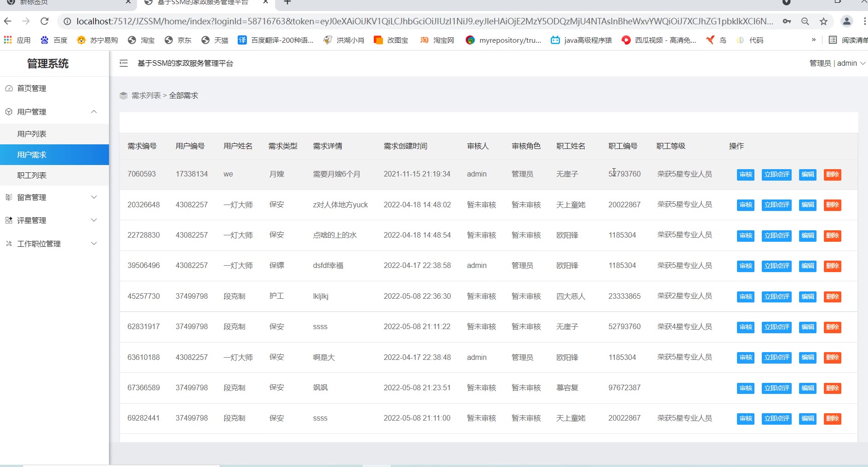Viewport: 868px width, 467px height.
Task: Click the sidebar collapse hamburger icon
Action: [x=123, y=63]
